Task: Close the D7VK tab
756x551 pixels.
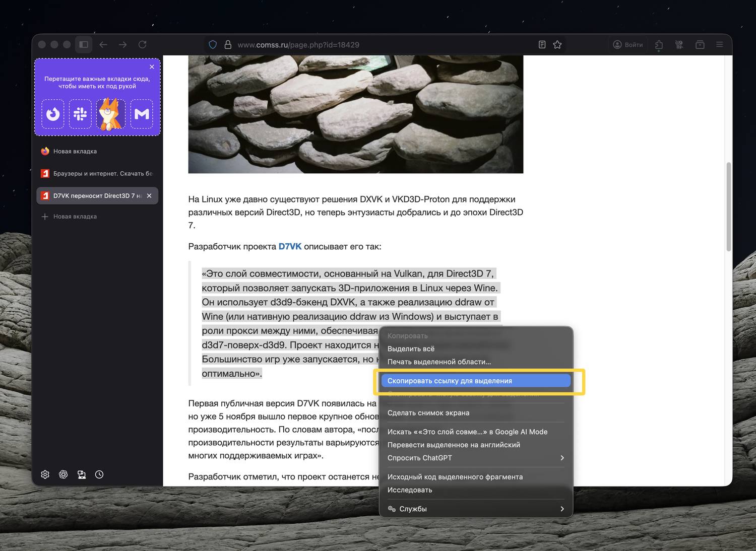Action: point(149,195)
